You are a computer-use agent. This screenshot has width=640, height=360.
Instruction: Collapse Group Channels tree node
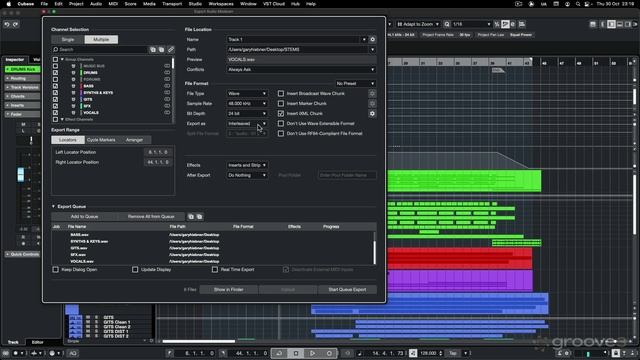(x=62, y=60)
